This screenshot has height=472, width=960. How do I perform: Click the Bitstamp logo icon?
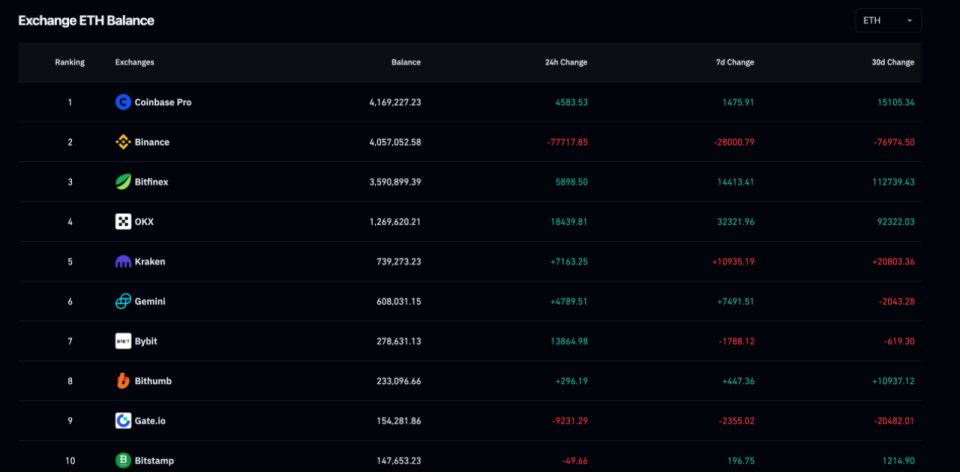123,461
